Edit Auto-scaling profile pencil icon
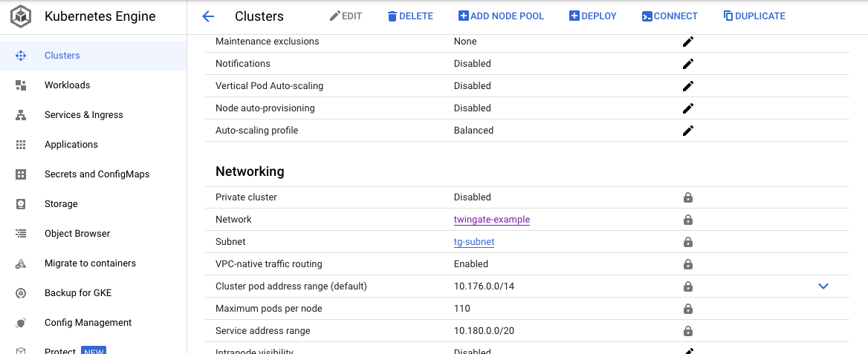This screenshot has height=354, width=868. pos(688,131)
